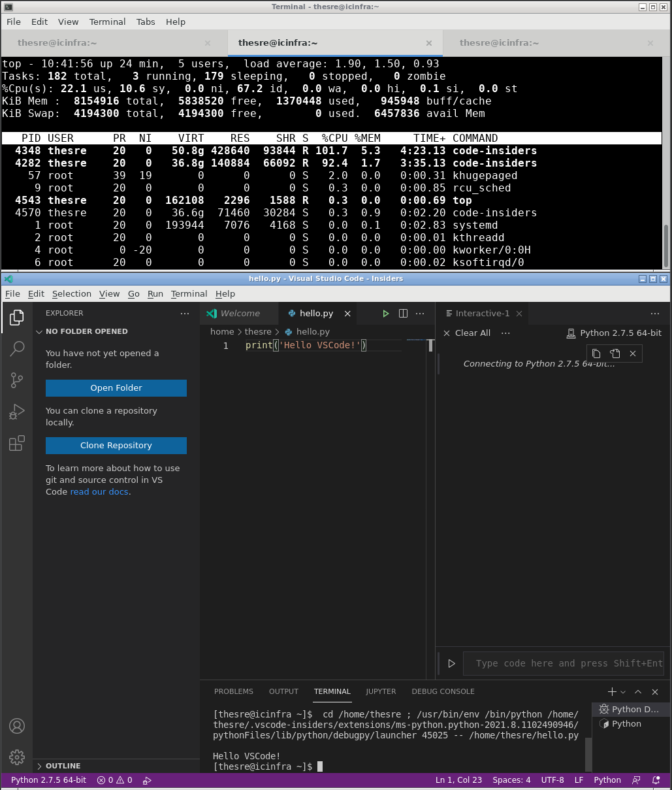Open the editor More Actions ellipsis
Viewport: 672px width, 790px height.
pos(420,314)
